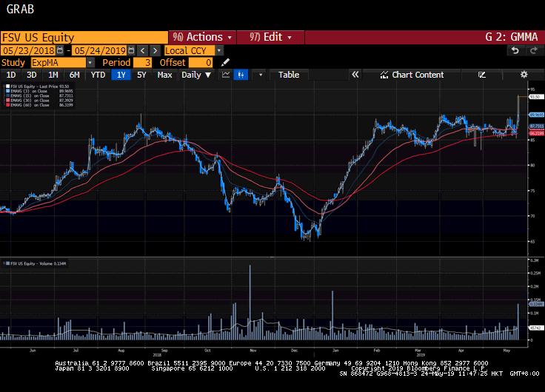The image size is (545, 392).
Task: Open chart settings gear
Action: (524, 74)
